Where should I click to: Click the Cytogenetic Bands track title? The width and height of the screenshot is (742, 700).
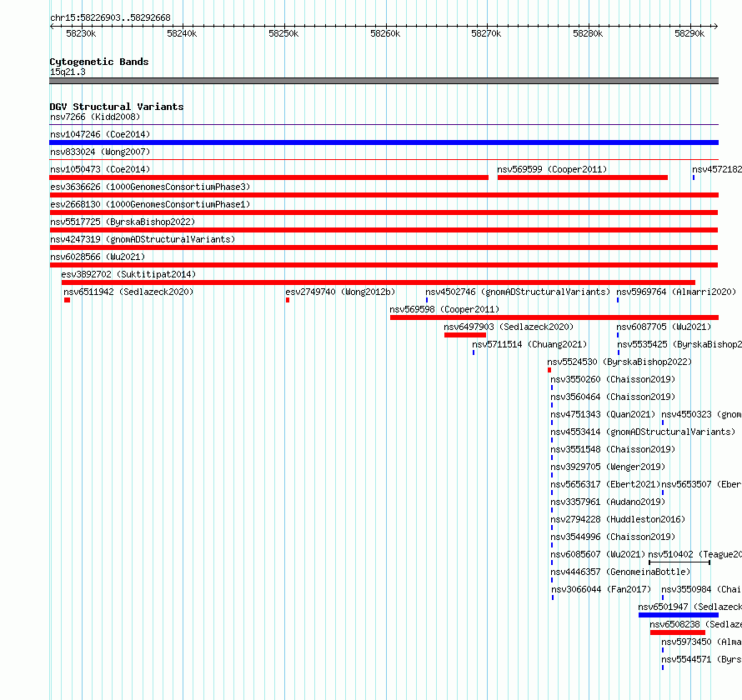point(99,62)
